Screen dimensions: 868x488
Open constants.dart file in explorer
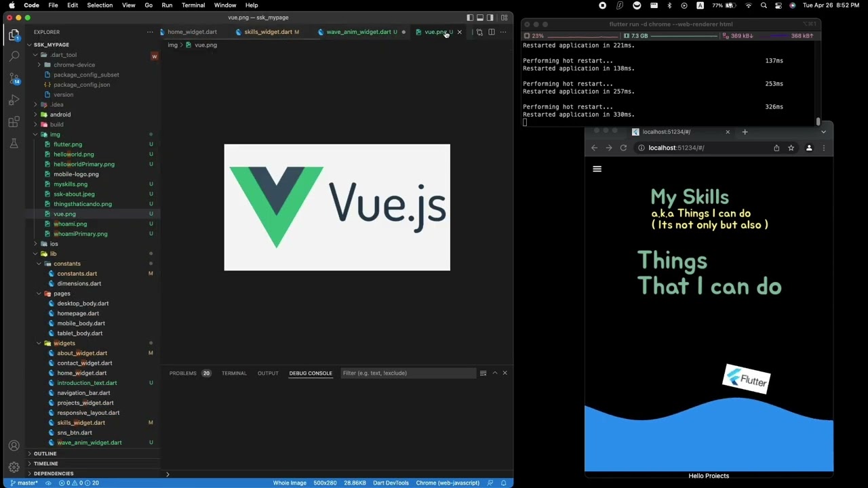point(77,274)
